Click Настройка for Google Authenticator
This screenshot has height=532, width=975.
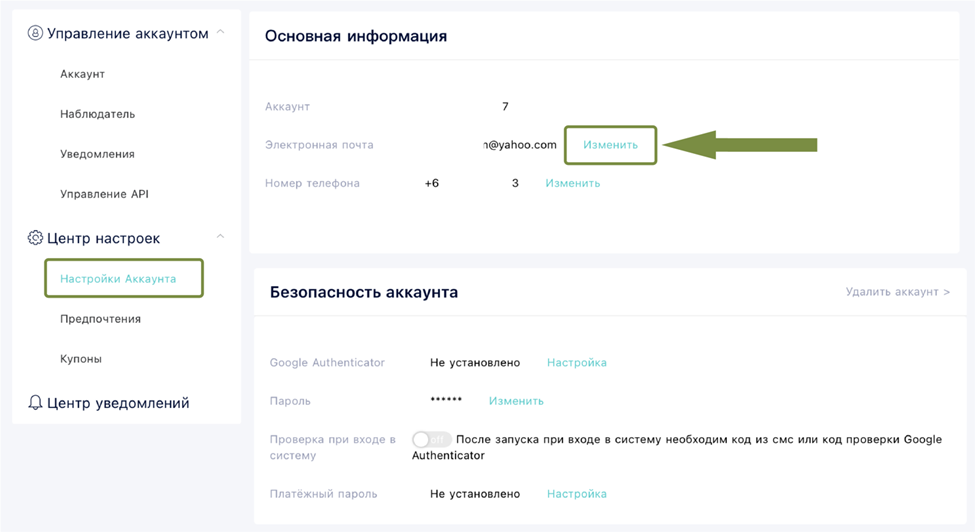pyautogui.click(x=576, y=362)
